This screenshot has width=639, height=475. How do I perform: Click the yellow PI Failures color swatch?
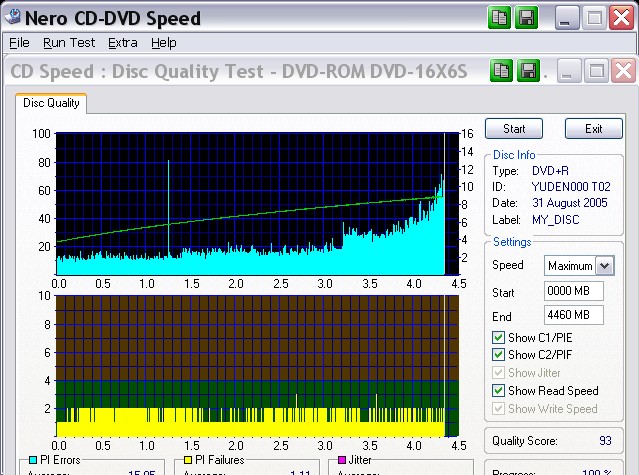point(188,460)
